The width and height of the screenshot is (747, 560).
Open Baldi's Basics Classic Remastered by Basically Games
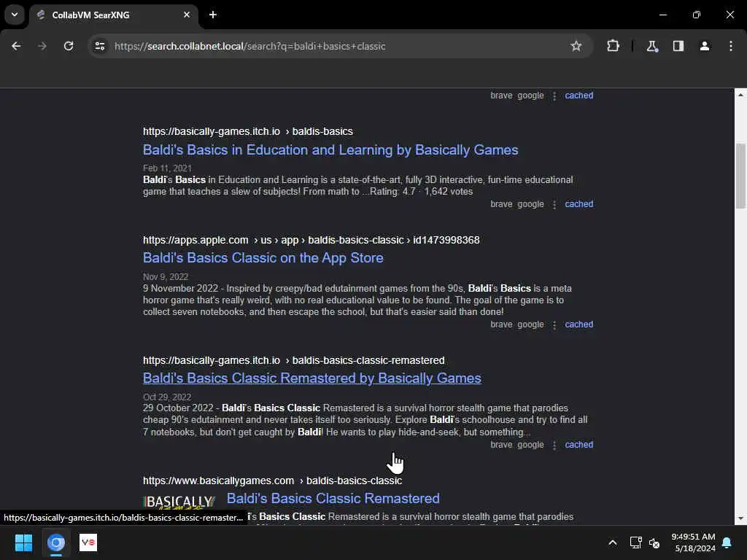(312, 378)
